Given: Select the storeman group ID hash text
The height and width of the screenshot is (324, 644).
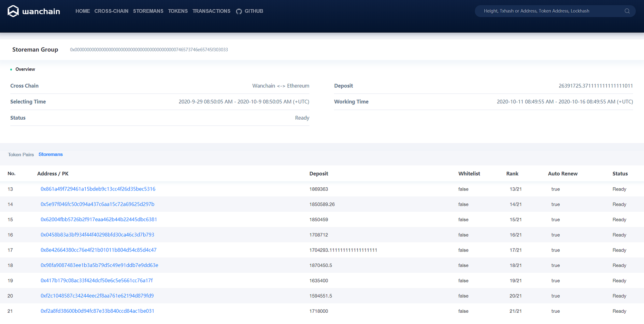Looking at the screenshot, I should coord(149,50).
